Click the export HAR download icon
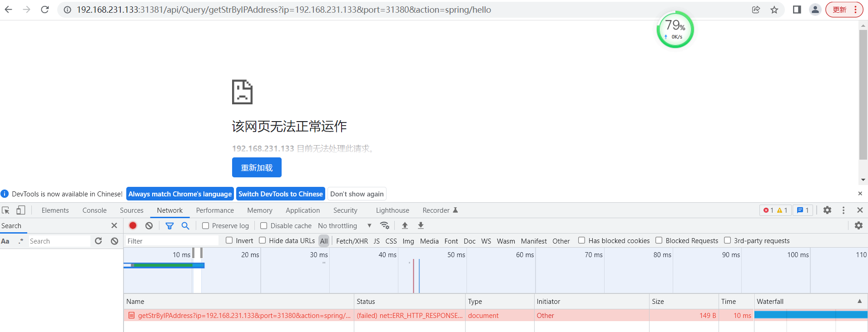The width and height of the screenshot is (868, 332). coord(421,225)
